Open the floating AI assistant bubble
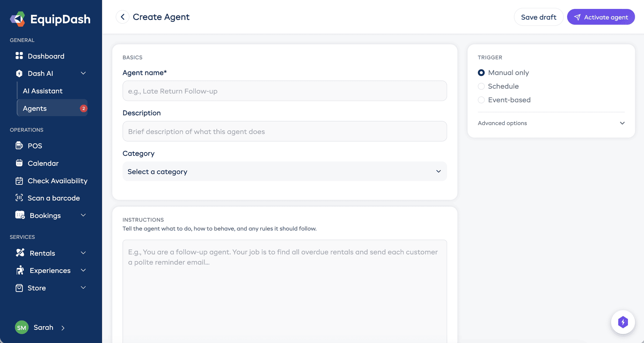This screenshot has height=343, width=644. pyautogui.click(x=623, y=322)
